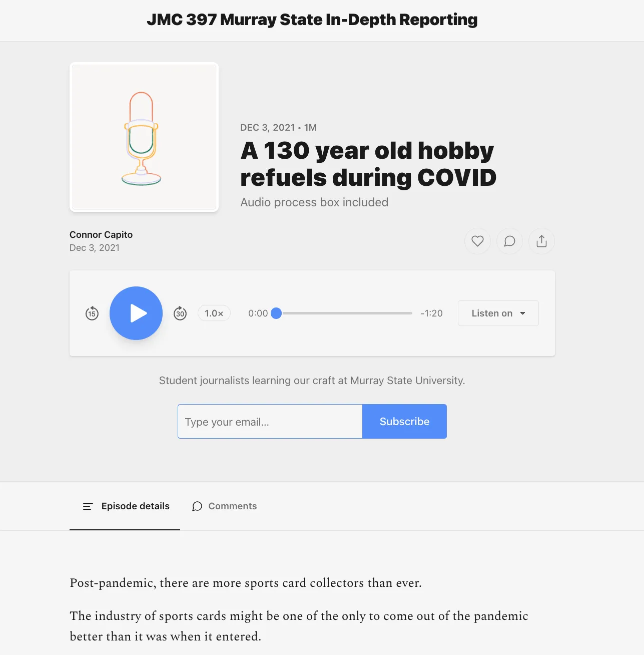Rewind 15 seconds in the audio

(x=92, y=313)
